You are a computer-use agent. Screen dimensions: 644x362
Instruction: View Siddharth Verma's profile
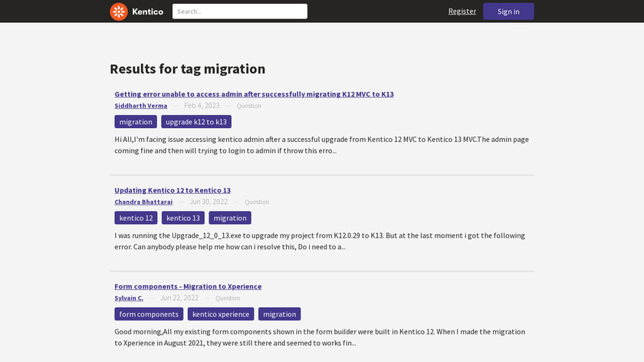pos(140,106)
